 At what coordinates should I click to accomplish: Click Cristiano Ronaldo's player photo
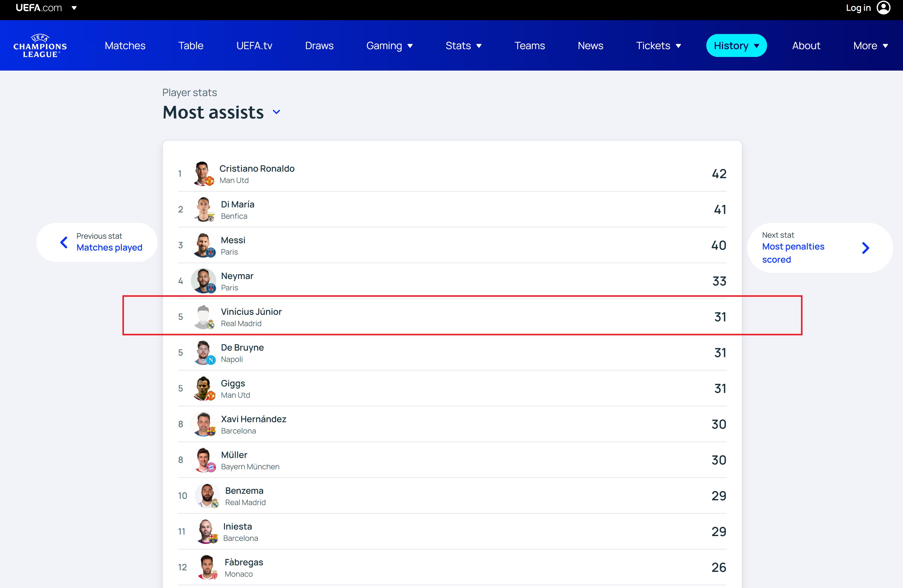[202, 174]
